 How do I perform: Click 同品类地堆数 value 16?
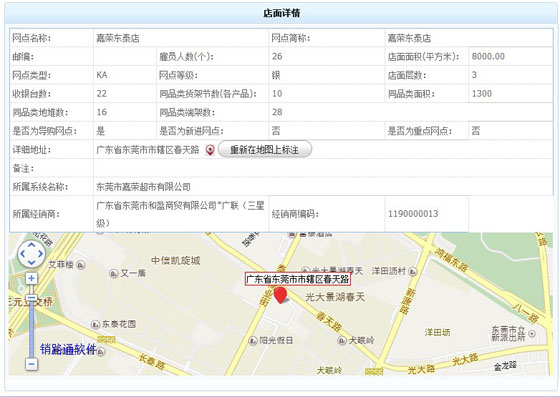(x=101, y=112)
